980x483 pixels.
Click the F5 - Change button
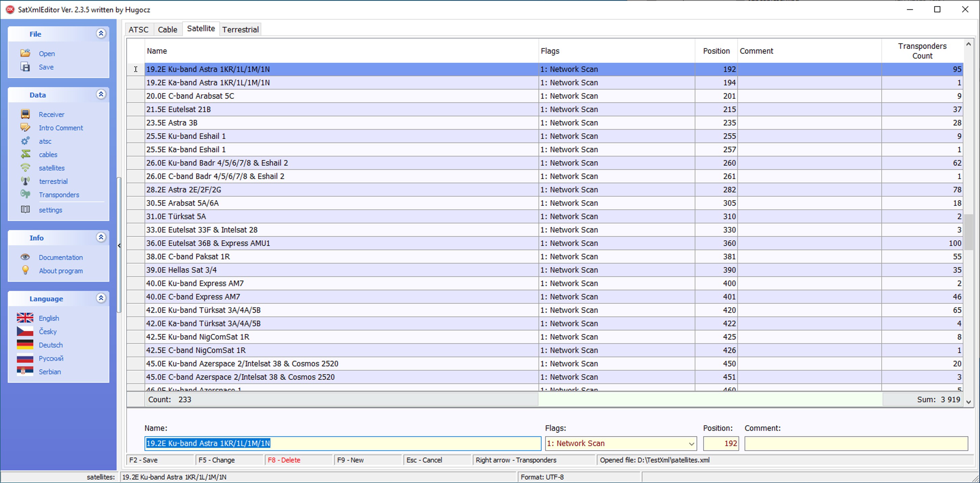tap(230, 460)
